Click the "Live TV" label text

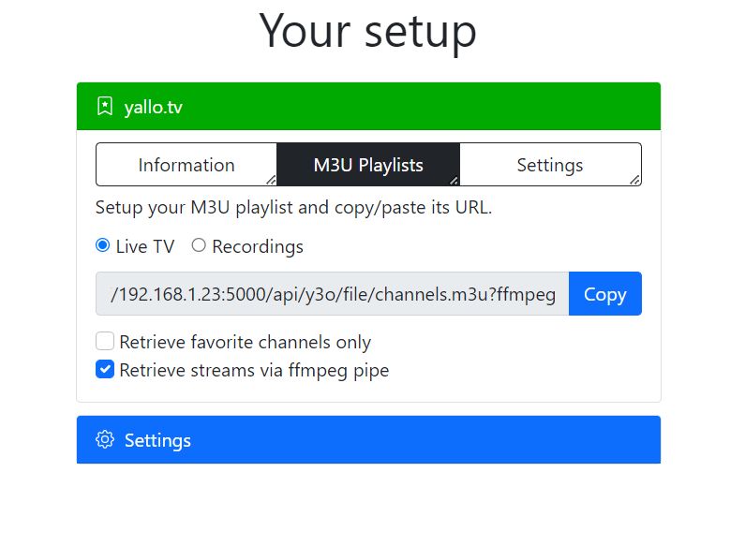pyautogui.click(x=145, y=246)
